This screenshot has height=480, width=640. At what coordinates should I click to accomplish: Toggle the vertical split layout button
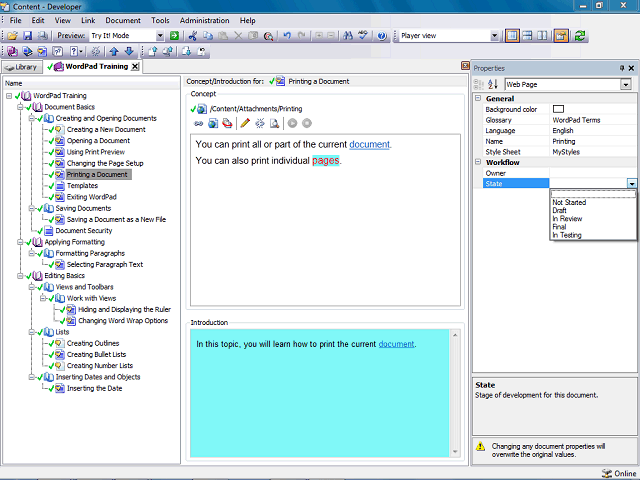coord(542,36)
